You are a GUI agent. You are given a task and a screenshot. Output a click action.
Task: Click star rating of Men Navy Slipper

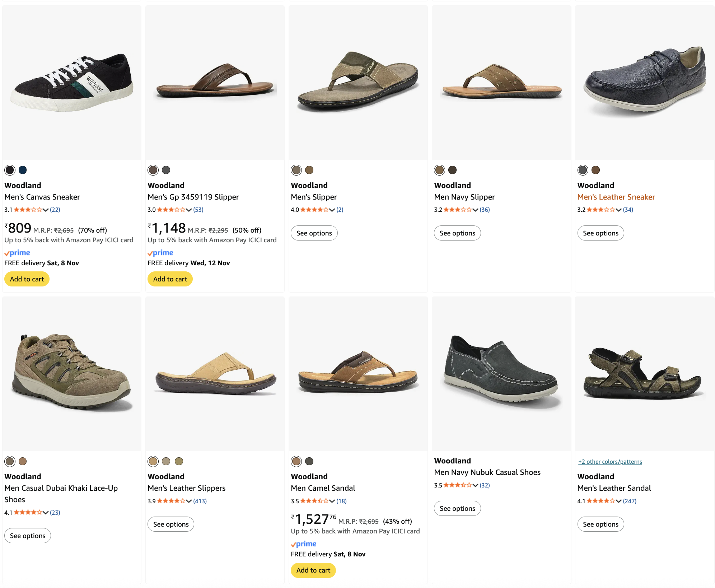click(x=457, y=210)
